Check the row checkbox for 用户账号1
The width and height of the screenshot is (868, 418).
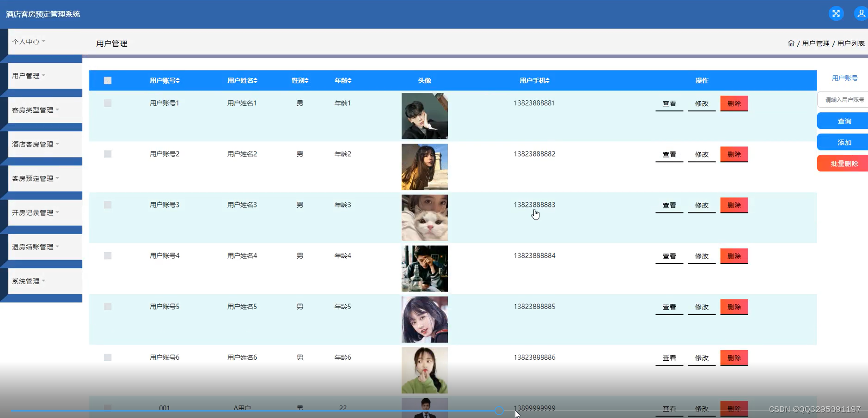(x=108, y=103)
